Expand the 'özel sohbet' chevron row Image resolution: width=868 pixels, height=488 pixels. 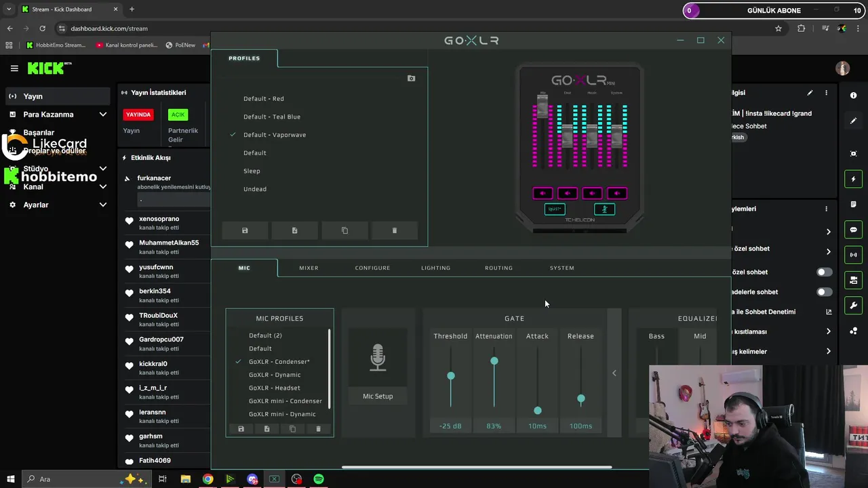pos(828,251)
